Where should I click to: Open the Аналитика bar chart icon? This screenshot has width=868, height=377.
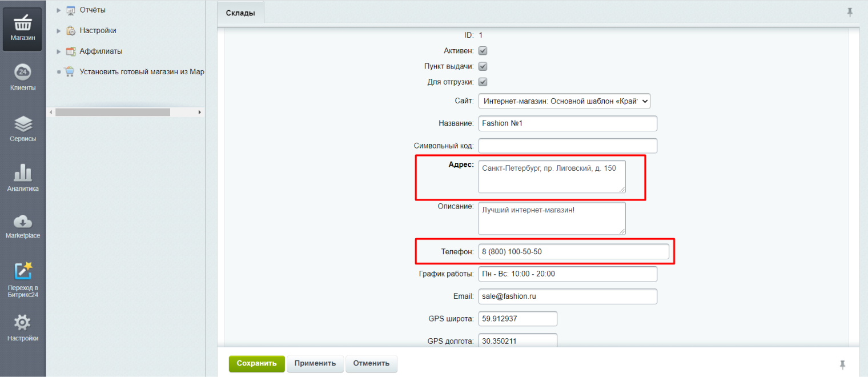pos(22,173)
